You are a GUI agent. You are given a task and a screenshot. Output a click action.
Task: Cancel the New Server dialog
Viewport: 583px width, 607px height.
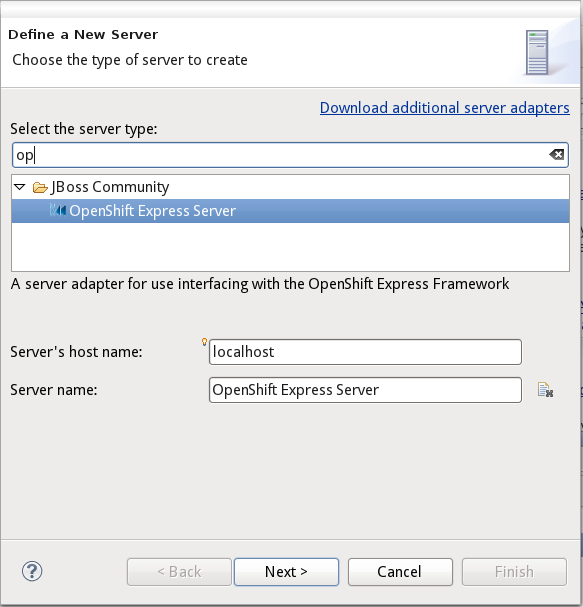(x=400, y=572)
